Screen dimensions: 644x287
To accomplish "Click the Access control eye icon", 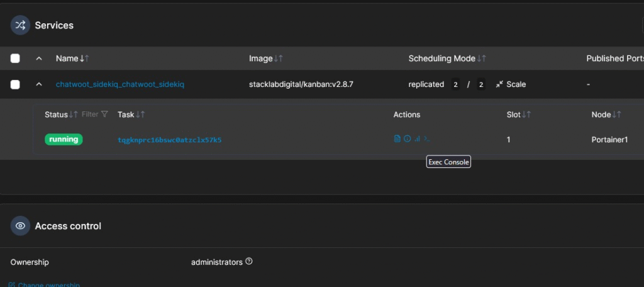I will point(20,226).
